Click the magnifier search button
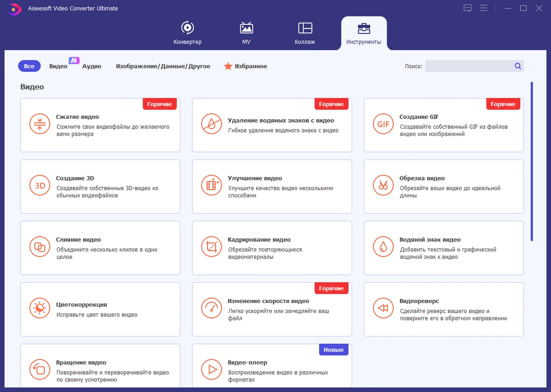551x392 pixels. 518,66
